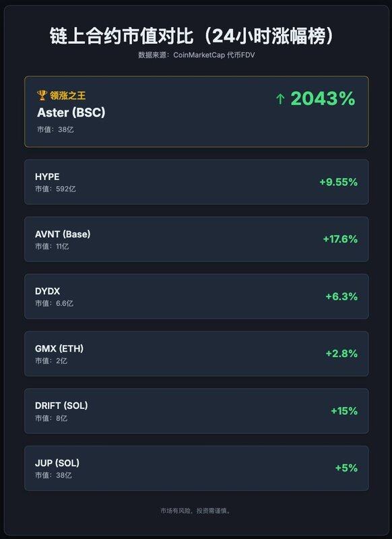This screenshot has height=539, width=392.
Task: Open the DYDX token card
Action: (x=197, y=296)
